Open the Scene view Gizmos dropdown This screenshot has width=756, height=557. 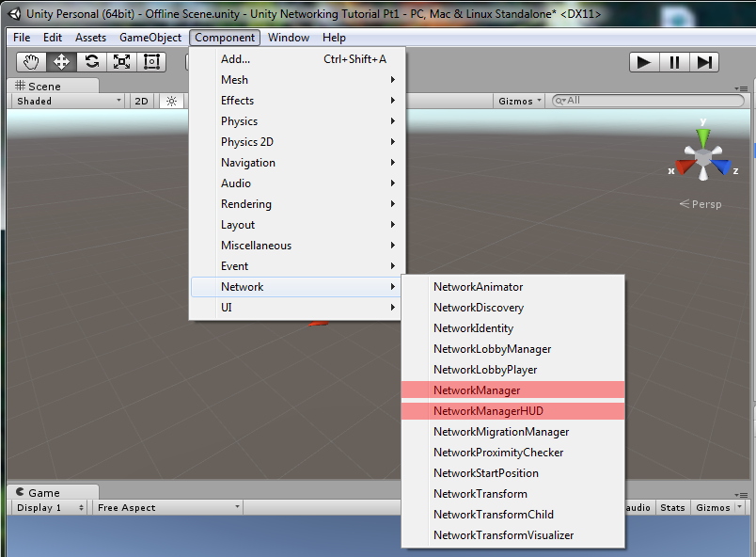pos(519,102)
